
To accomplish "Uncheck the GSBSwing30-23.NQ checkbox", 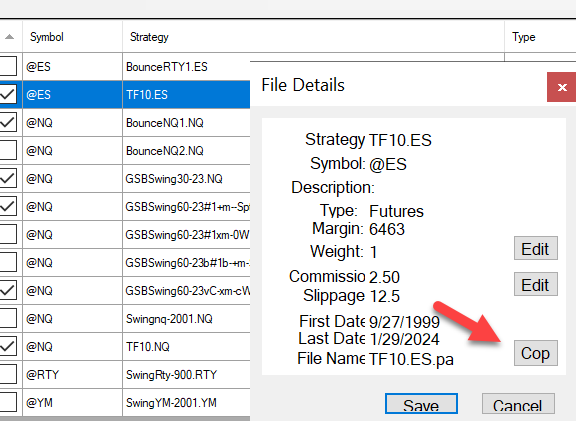I will coord(8,179).
